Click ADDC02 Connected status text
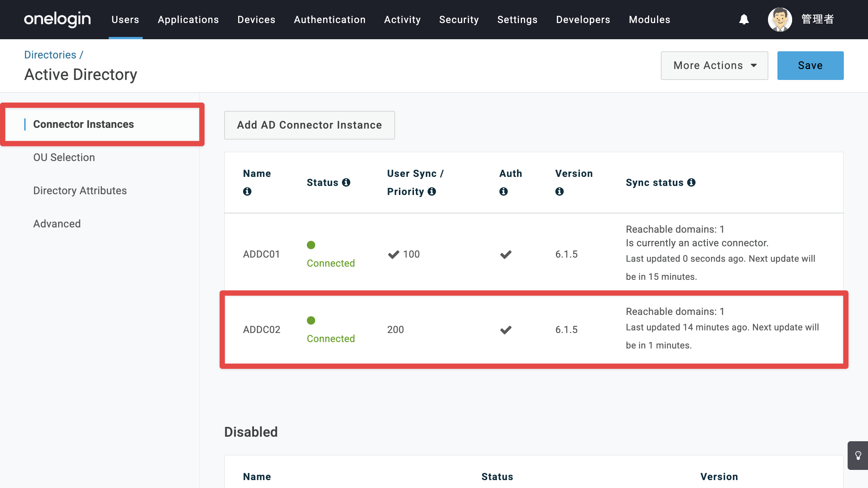868x488 pixels. (x=331, y=339)
